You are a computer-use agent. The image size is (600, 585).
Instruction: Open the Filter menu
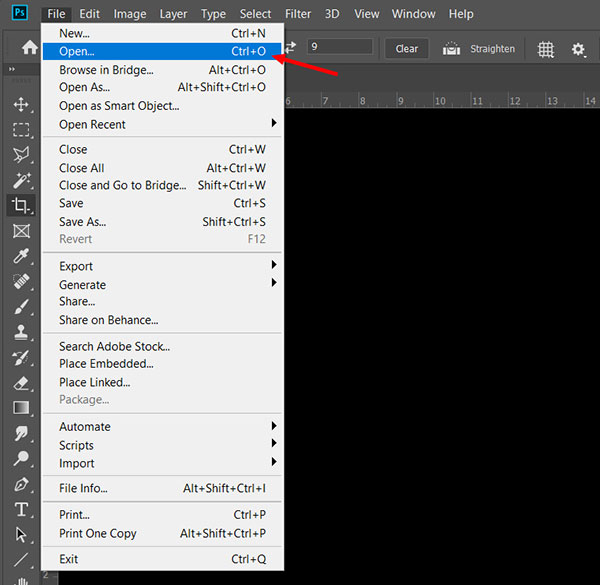coord(298,14)
